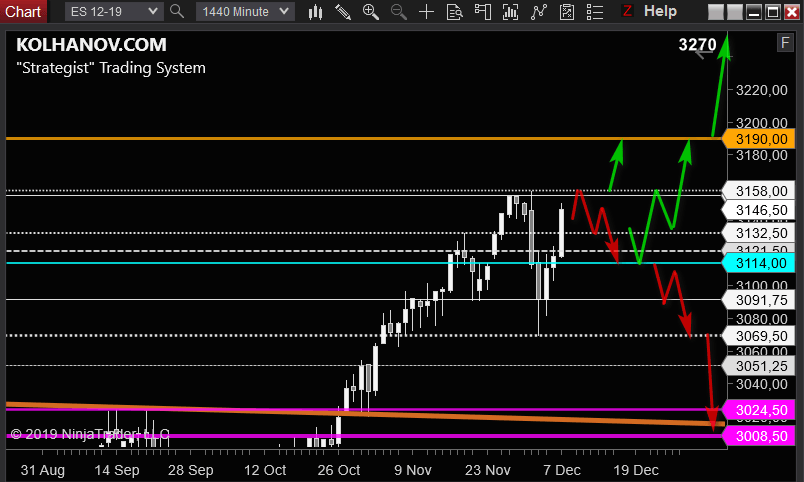Select the Chart tab label
The height and width of the screenshot is (482, 804).
pos(23,11)
